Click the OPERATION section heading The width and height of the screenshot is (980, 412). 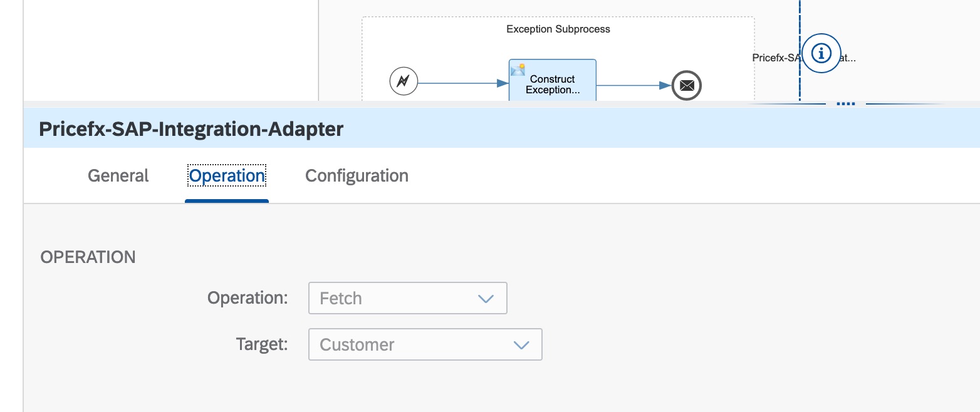(x=88, y=257)
